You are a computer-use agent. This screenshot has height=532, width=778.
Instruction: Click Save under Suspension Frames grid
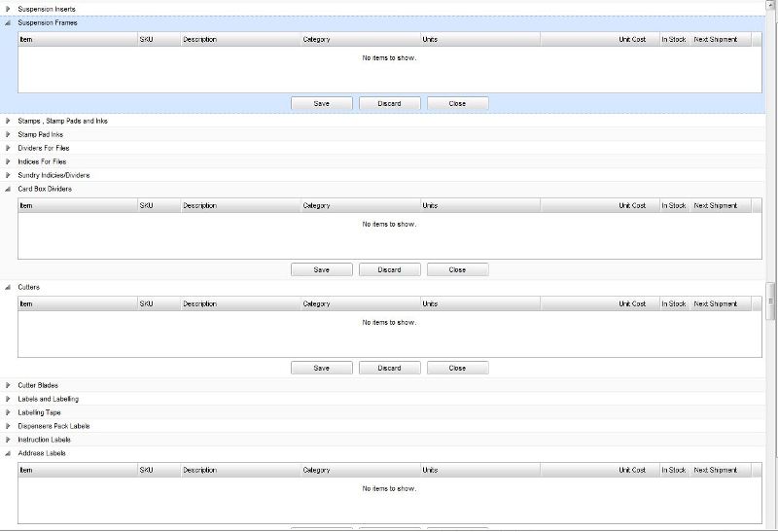321,103
